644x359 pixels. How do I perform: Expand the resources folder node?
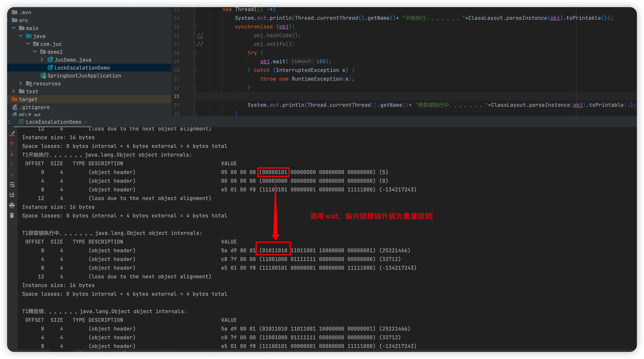click(21, 83)
